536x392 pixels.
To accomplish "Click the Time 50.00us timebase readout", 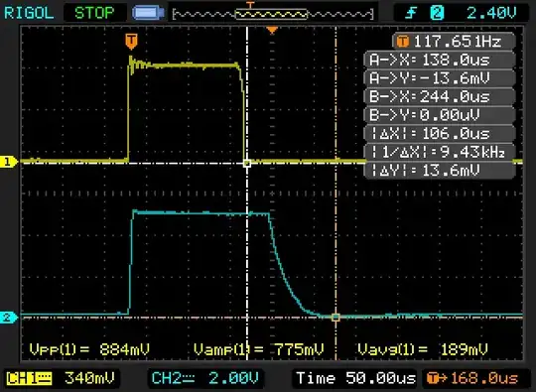I will coord(355,378).
